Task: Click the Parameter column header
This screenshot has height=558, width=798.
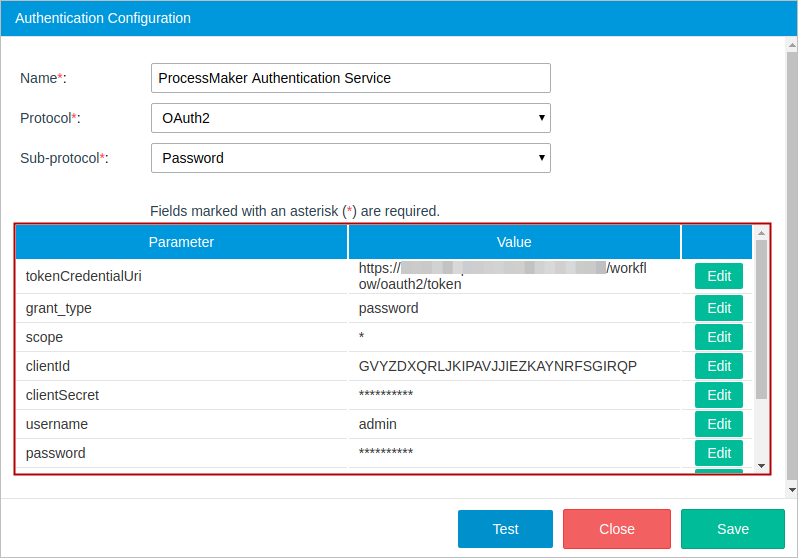Action: click(181, 242)
